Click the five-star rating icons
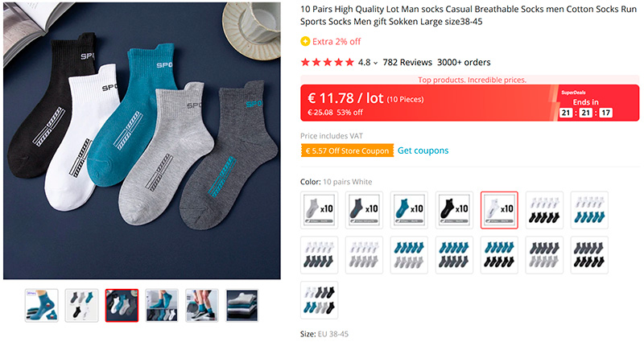The width and height of the screenshot is (644, 342). 328,62
